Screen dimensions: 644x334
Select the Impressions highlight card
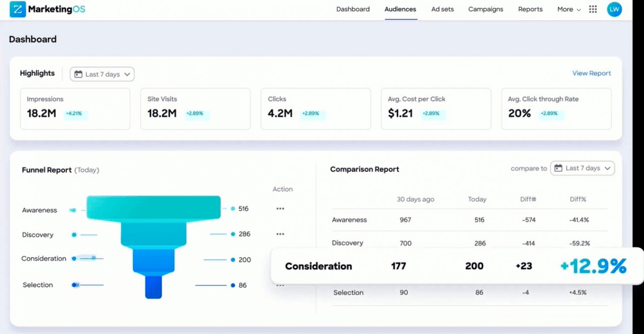pos(75,109)
